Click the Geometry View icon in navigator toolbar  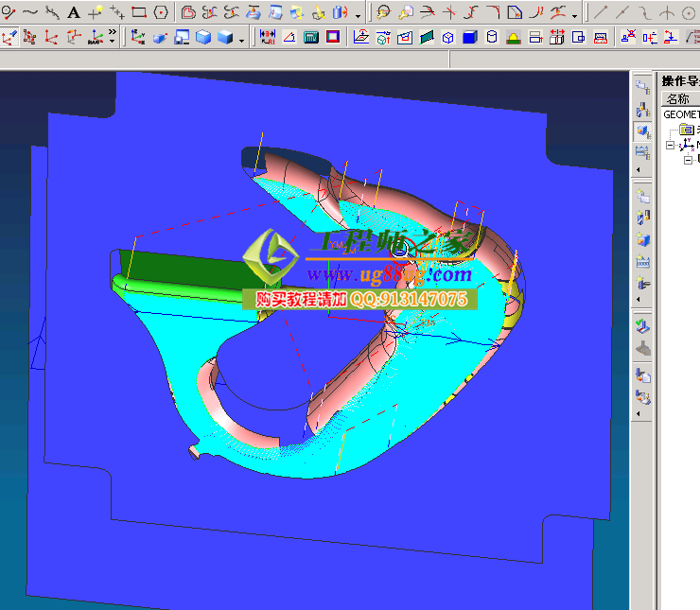click(643, 131)
